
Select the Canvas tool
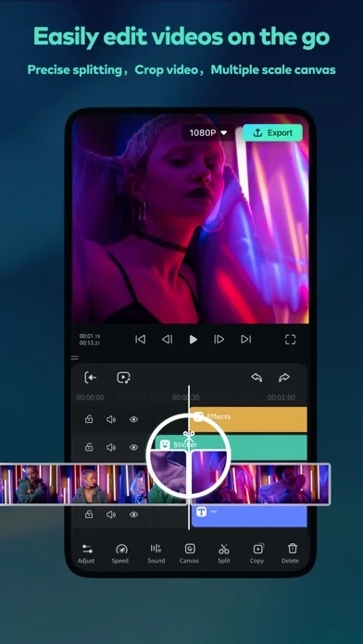[x=190, y=553]
